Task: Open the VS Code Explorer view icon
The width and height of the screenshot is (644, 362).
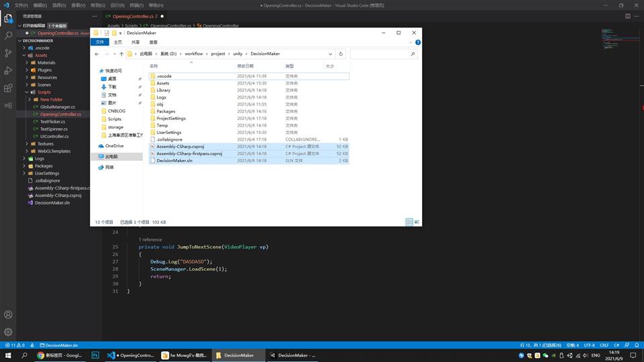Action: tap(8, 19)
